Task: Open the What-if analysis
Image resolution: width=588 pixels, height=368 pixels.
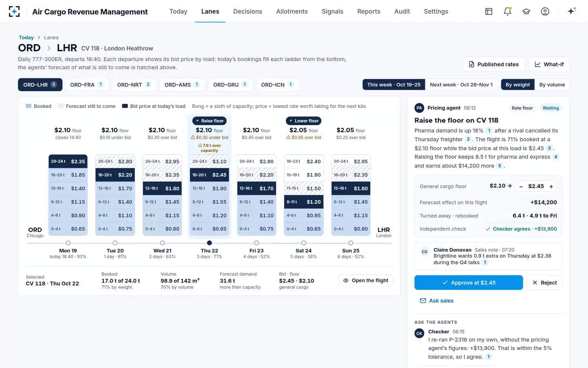Action: 549,64
